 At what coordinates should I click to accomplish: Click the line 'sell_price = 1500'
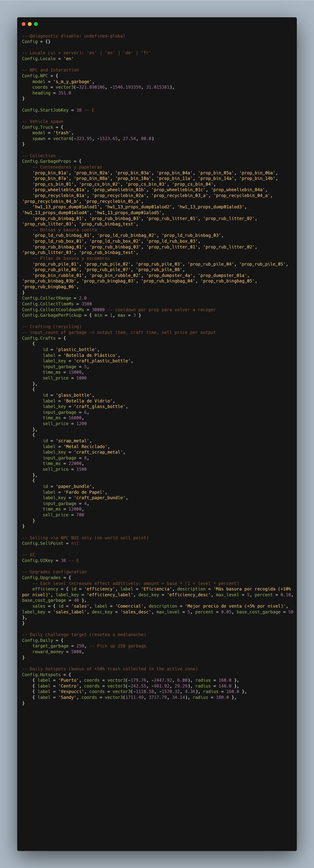point(65,469)
